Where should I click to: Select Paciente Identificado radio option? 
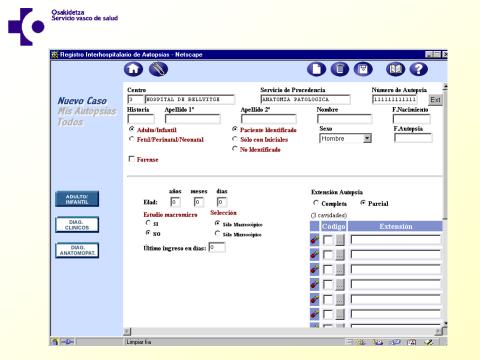point(235,129)
